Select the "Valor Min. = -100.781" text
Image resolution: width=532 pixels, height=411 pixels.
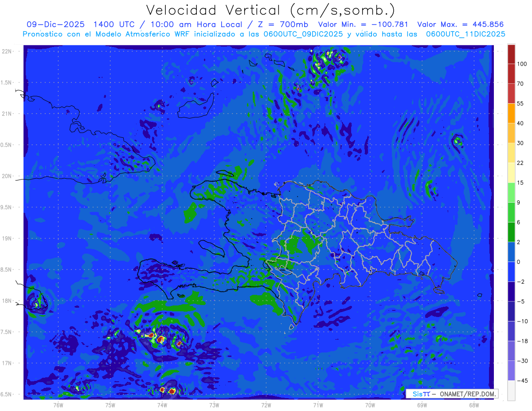click(x=364, y=24)
